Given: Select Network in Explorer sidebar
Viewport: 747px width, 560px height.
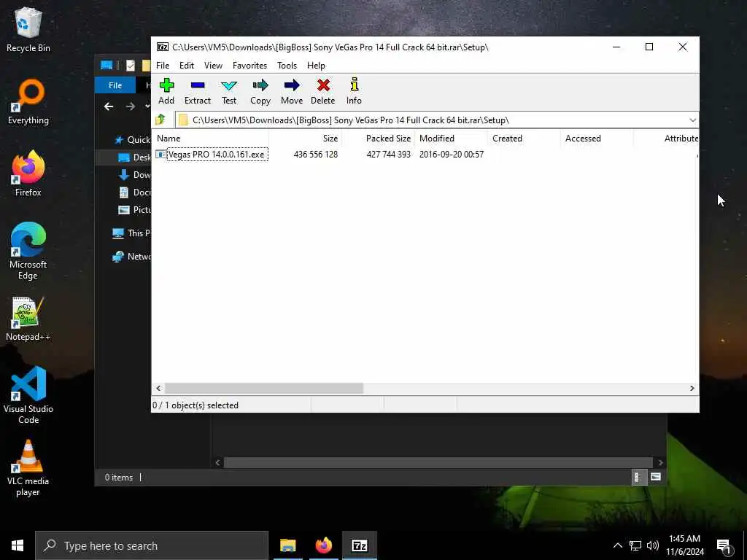Looking at the screenshot, I should click(131, 256).
